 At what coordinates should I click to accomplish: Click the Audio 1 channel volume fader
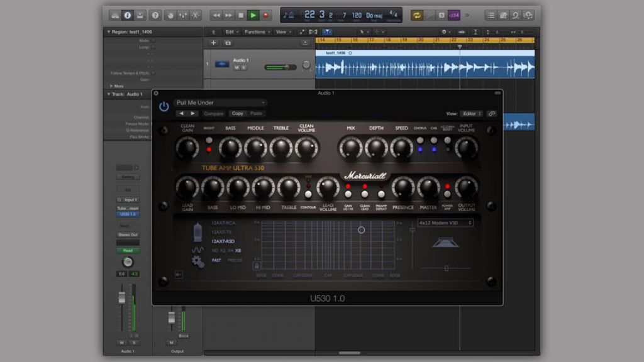click(x=122, y=297)
